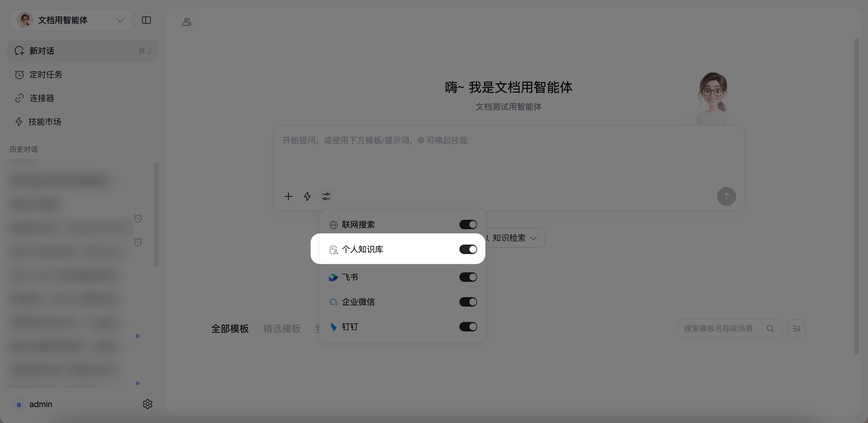Image resolution: width=868 pixels, height=423 pixels.
Task: Open settings gear next to admin
Action: pos(148,404)
